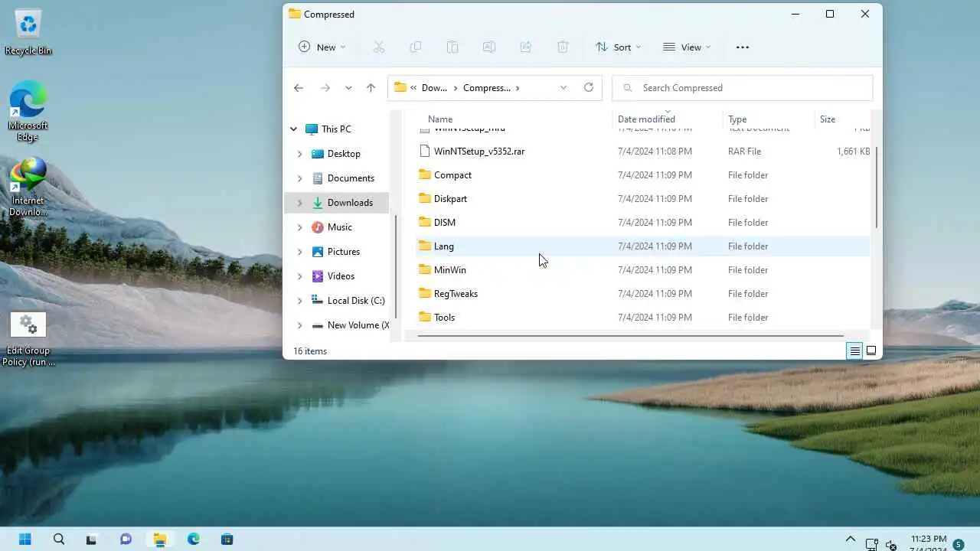Expand the Pictures tree node
This screenshot has width=980, height=551.
300,252
